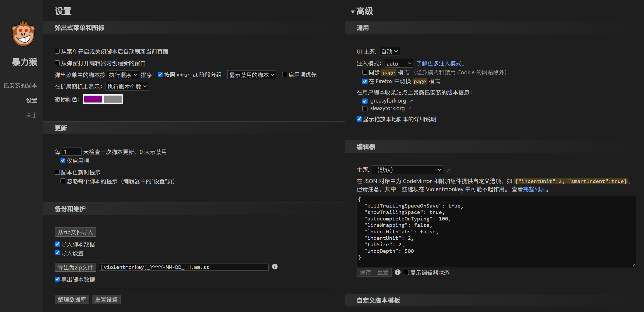Image resolution: width=644 pixels, height=312 pixels.
Task: Uncheck 导出脚本数据 checkbox
Action: (57, 279)
